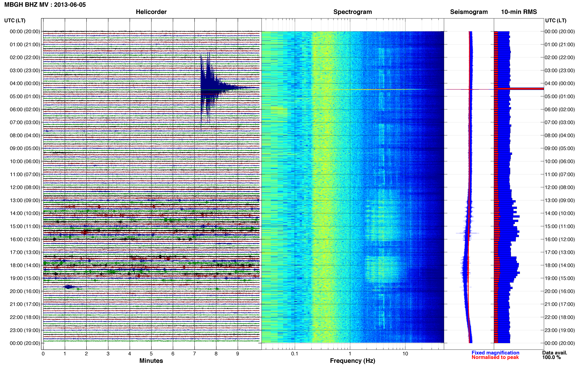Click the peak red RMS bar near 04:30
Screen dimensions: 588x368
click(x=519, y=89)
